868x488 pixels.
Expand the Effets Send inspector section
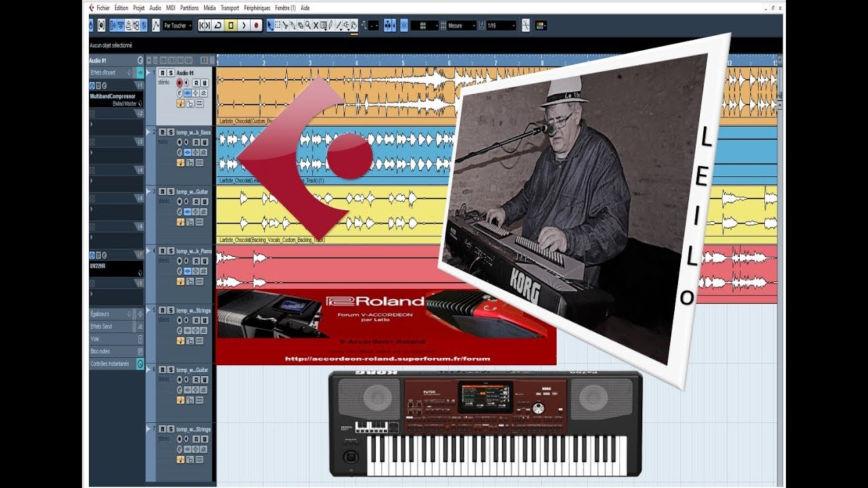pos(117,327)
